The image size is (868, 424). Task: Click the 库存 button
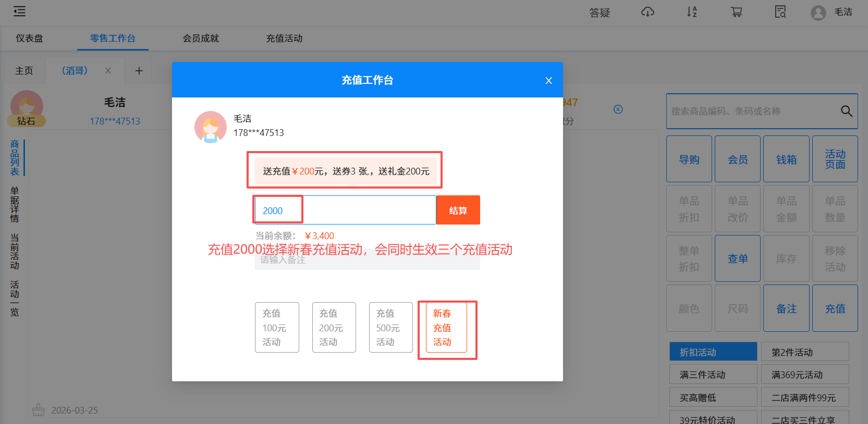(x=786, y=258)
